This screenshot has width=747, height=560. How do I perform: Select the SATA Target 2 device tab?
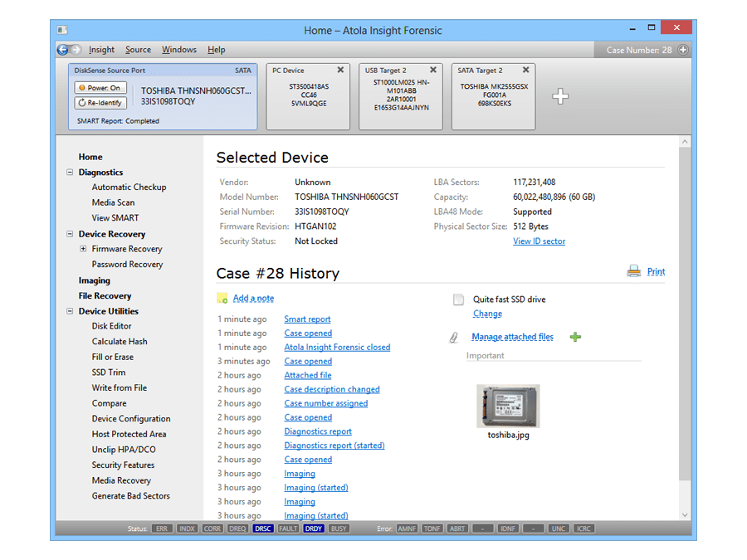pos(494,96)
